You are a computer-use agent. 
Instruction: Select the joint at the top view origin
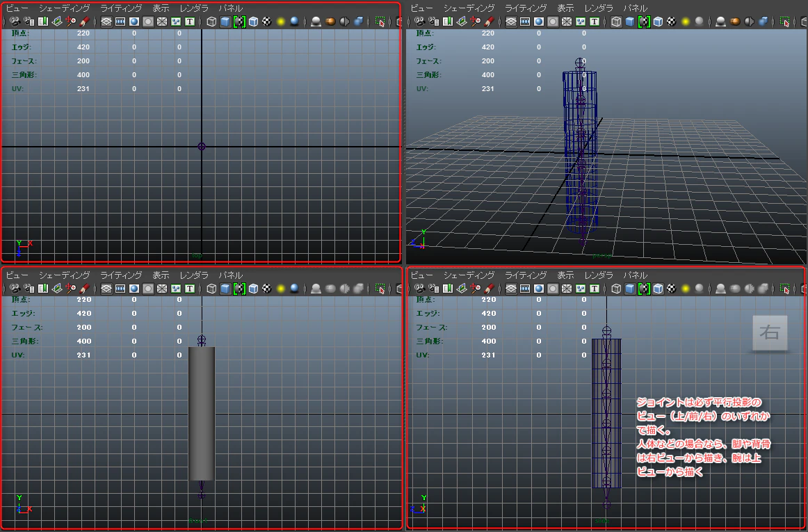point(202,147)
